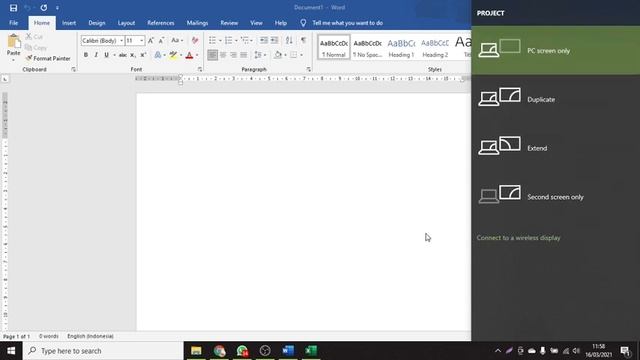Sort the selected paragraphs

click(x=289, y=40)
